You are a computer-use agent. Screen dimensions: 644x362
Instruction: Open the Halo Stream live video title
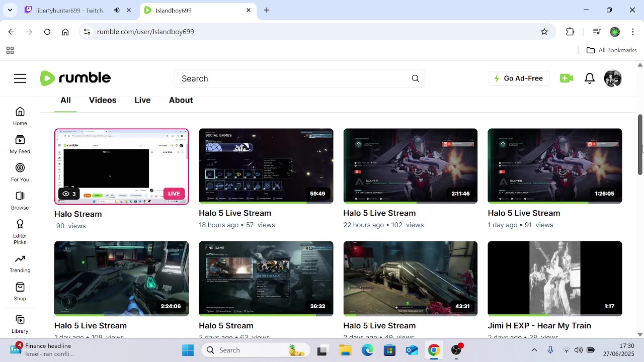(78, 214)
